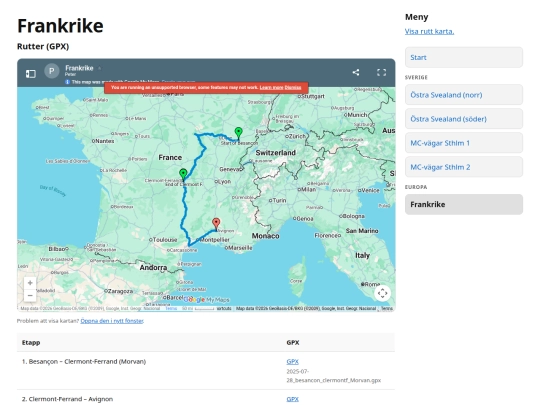Open Learn more in browser warning
The height and width of the screenshot is (405, 540).
pos(271,87)
